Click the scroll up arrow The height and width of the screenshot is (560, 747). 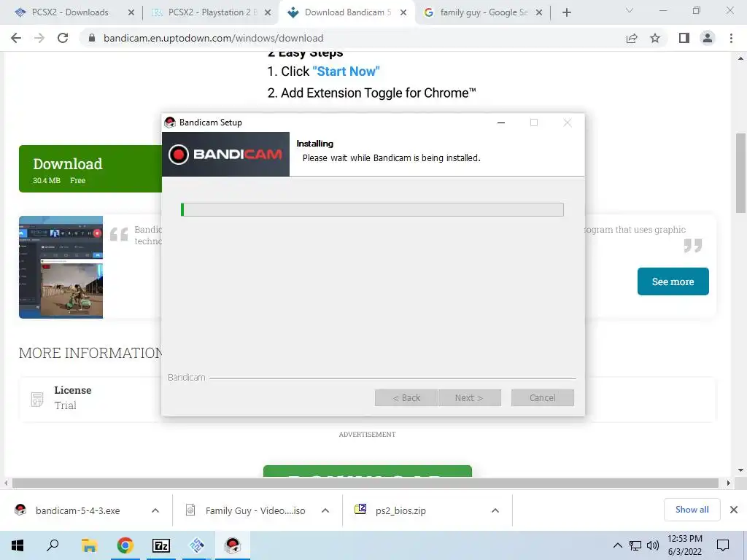pyautogui.click(x=740, y=58)
